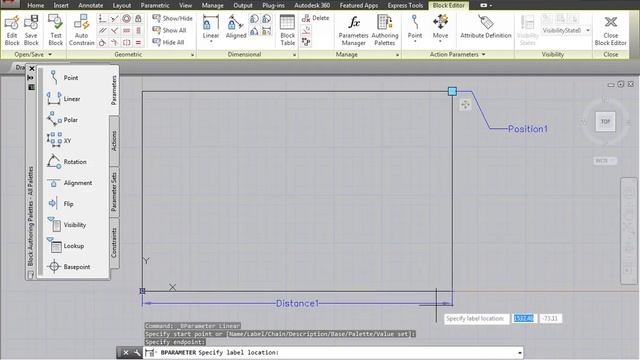Screen dimensions: 640x360
Task: Pick the Point parameter in palette
Action: pyautogui.click(x=63, y=78)
